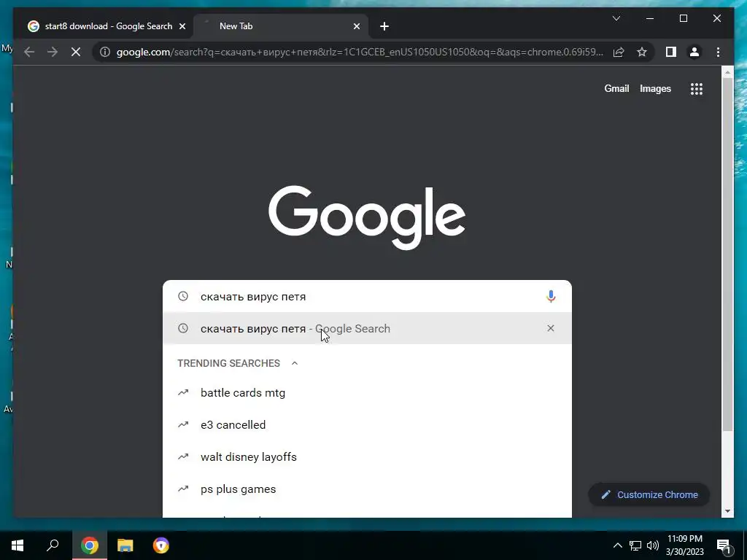Screen dimensions: 747x560
Task: Open the Chrome profile avatar
Action: [x=694, y=52]
